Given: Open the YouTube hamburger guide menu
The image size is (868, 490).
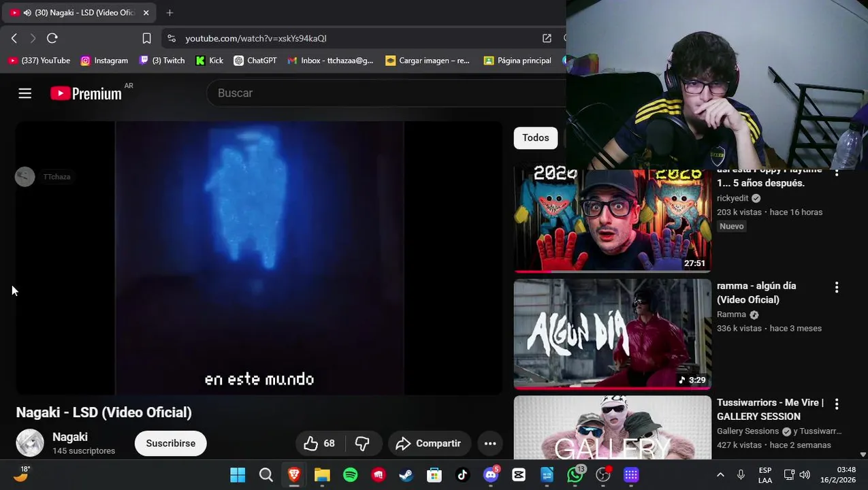Looking at the screenshot, I should click(25, 93).
